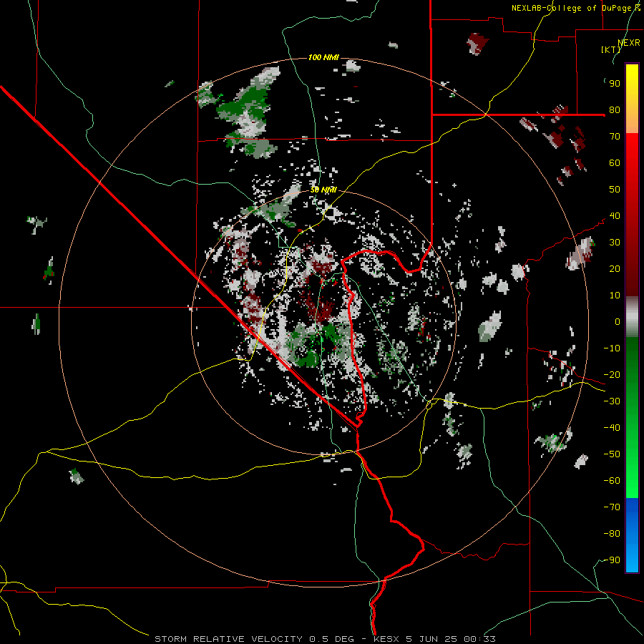Click the "50 NMI" range ring label

[323, 190]
